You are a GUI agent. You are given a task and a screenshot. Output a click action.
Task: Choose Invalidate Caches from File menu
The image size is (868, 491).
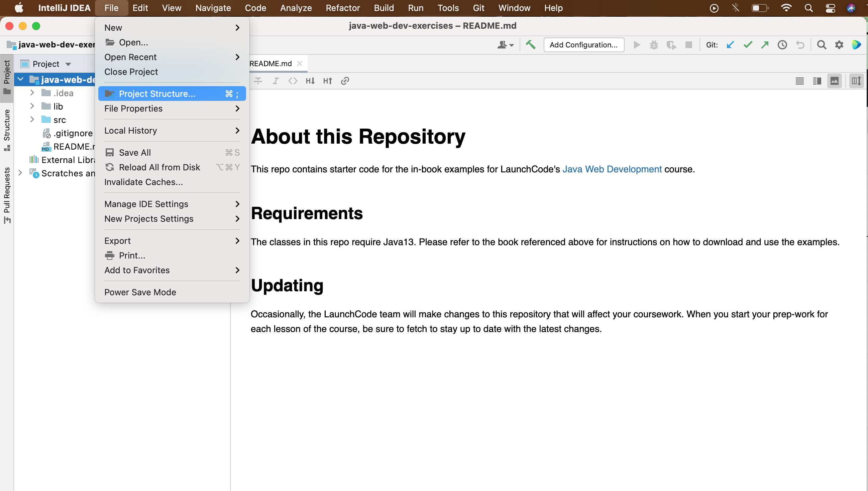click(x=143, y=182)
